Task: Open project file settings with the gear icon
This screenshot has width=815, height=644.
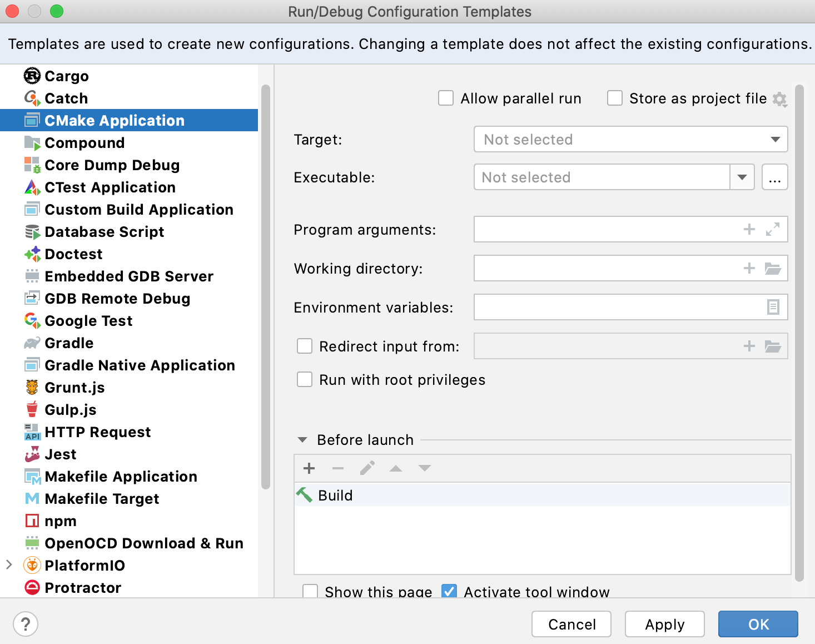Action: pyautogui.click(x=781, y=98)
